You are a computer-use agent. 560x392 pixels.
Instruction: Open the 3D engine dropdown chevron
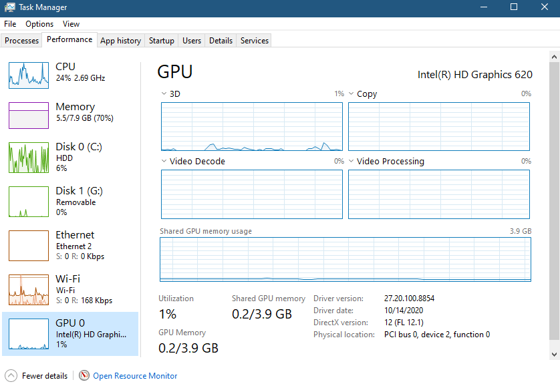[x=164, y=93]
